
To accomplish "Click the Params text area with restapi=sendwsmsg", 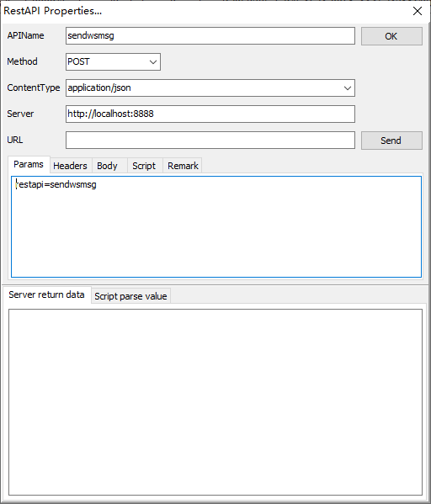I will [x=216, y=226].
